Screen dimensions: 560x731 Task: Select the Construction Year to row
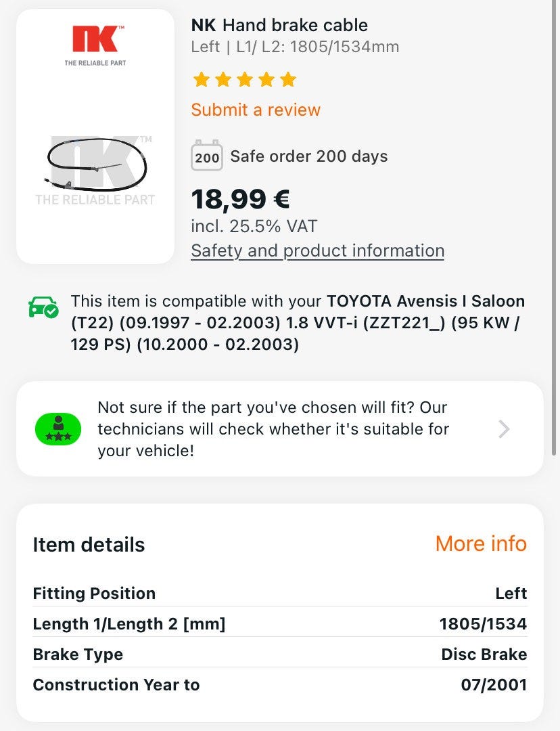(x=279, y=685)
